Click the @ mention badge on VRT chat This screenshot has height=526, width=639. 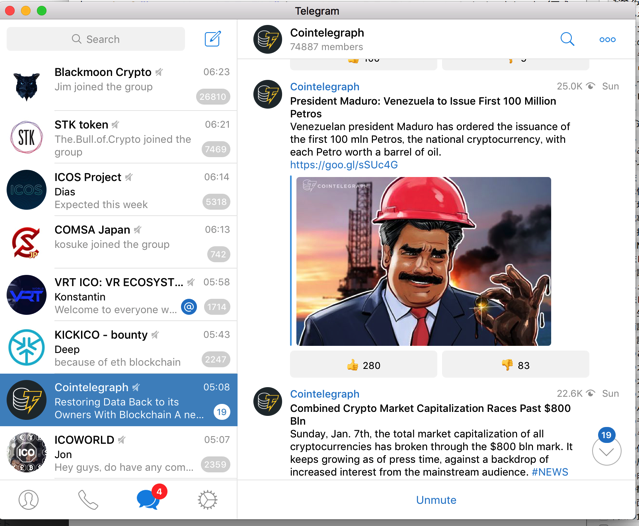[x=189, y=307]
